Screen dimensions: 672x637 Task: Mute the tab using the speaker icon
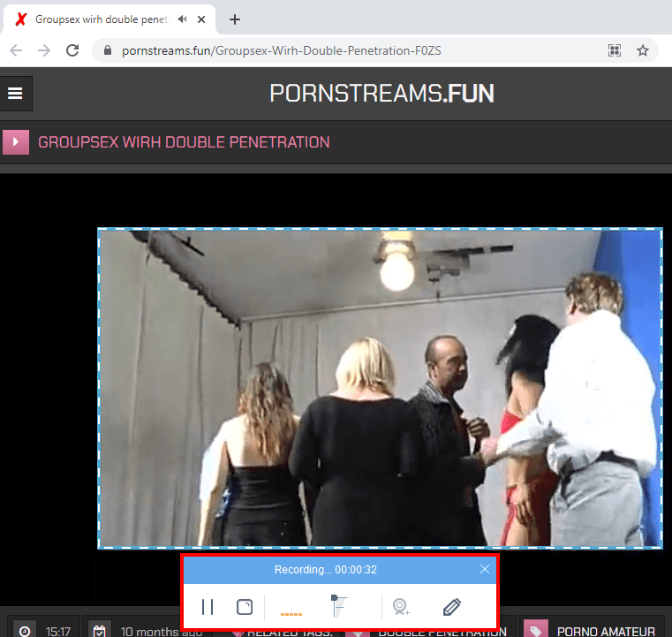click(183, 19)
